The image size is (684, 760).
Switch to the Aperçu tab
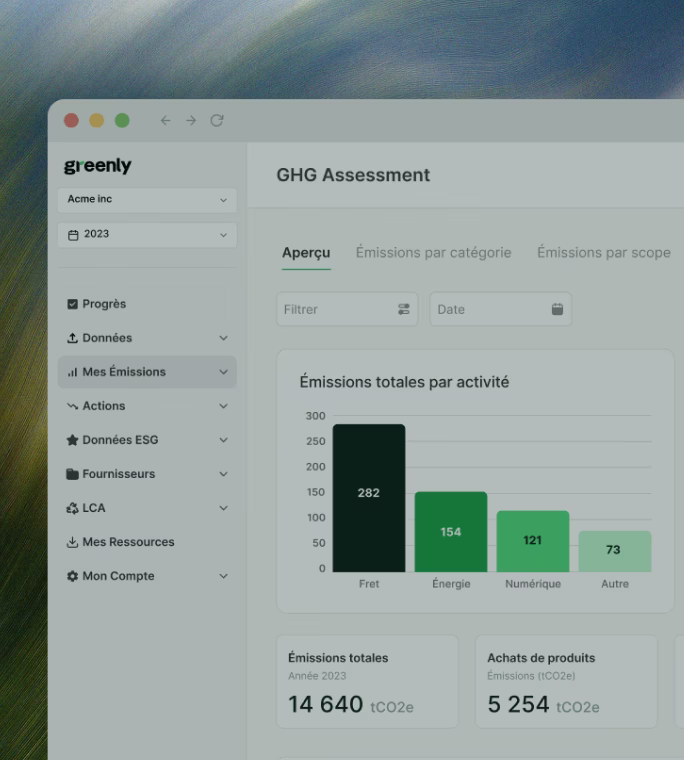pos(306,253)
